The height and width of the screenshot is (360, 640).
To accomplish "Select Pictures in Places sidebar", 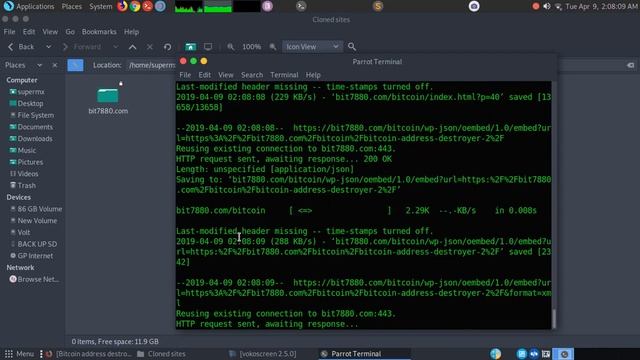I will (27, 162).
